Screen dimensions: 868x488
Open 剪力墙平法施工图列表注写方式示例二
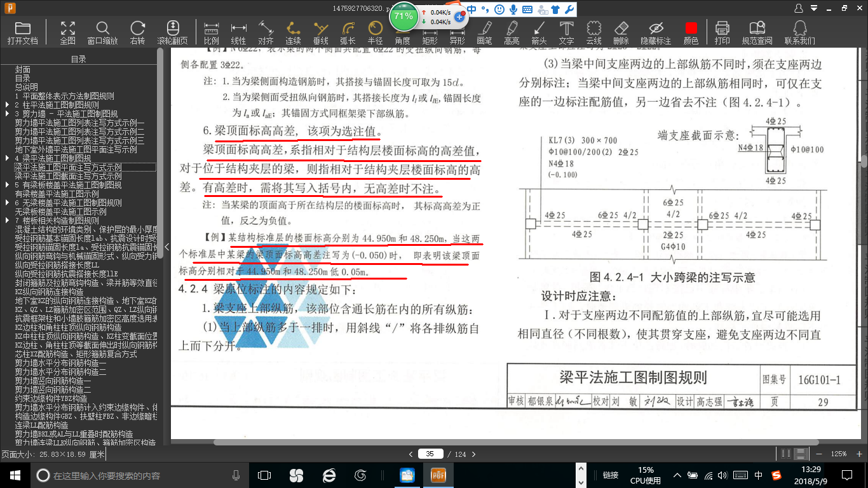[x=80, y=132]
